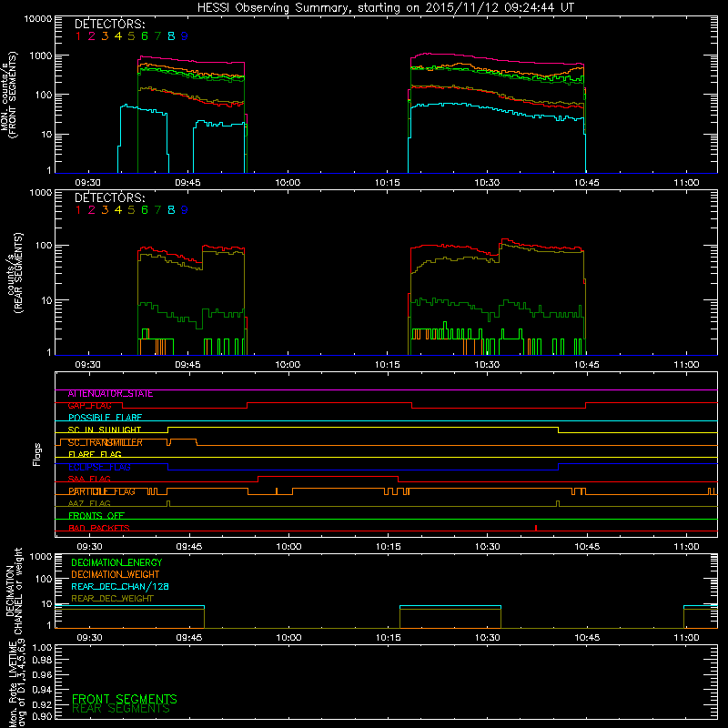The image size is (728, 728).
Task: Click the SC_TRANSMITTER flag label
Action: point(106,442)
